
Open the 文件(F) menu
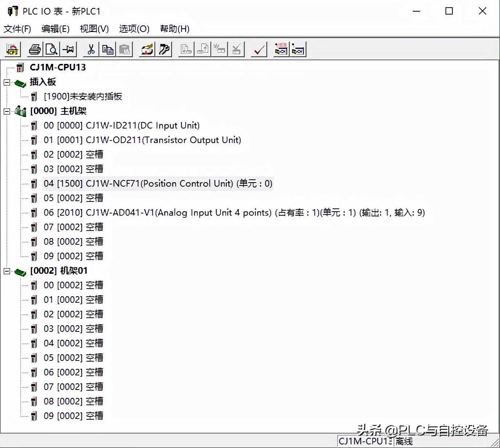click(x=17, y=29)
